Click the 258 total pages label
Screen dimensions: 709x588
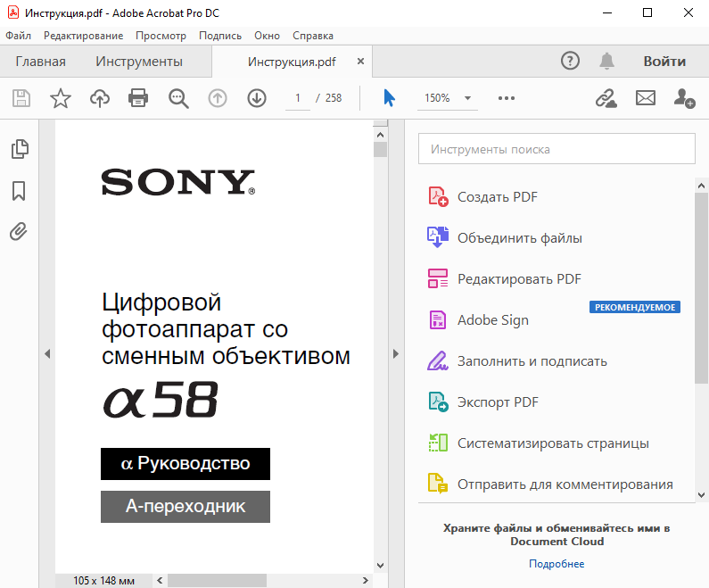pyautogui.click(x=334, y=98)
